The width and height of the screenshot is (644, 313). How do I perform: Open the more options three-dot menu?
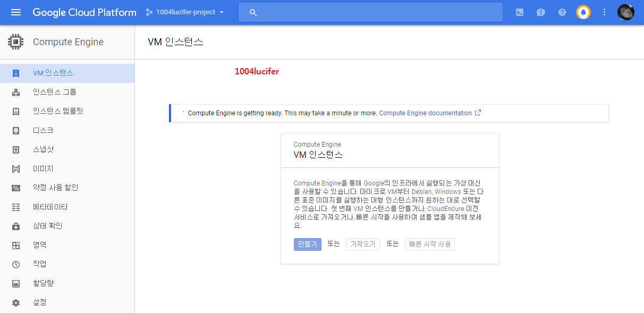pos(604,12)
